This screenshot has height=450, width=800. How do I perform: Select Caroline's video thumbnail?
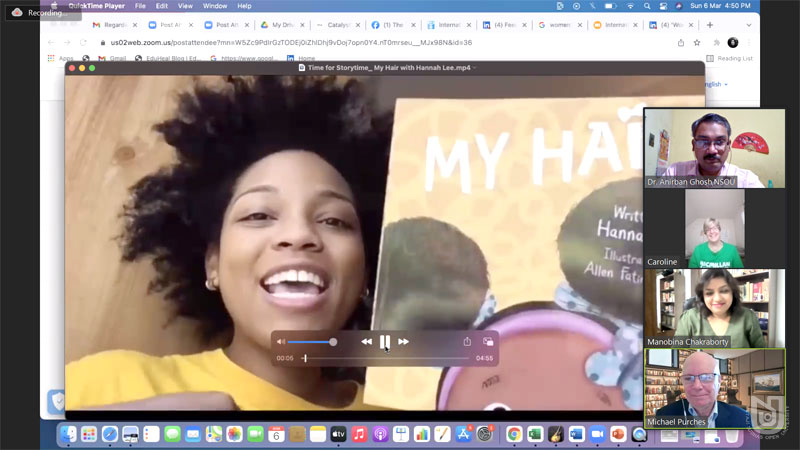point(714,229)
